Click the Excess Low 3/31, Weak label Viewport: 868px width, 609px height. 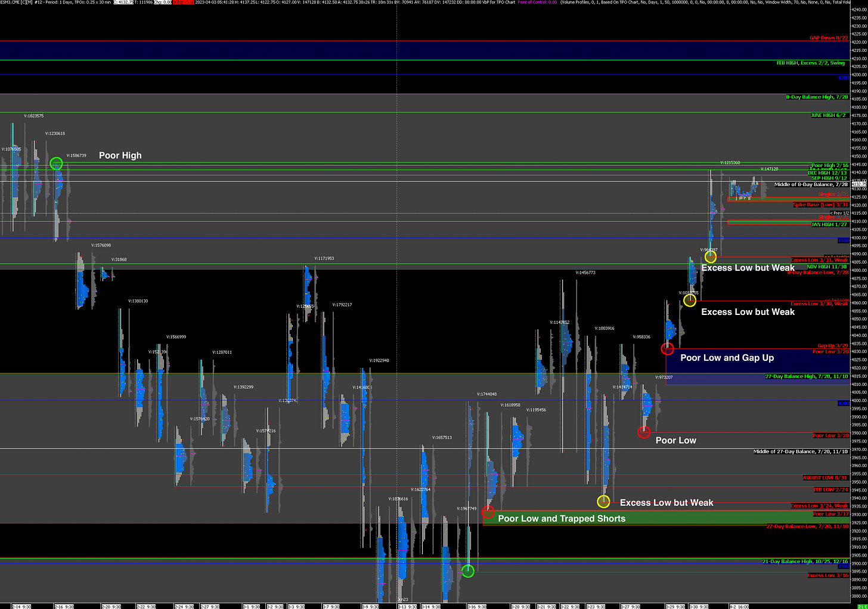point(820,260)
